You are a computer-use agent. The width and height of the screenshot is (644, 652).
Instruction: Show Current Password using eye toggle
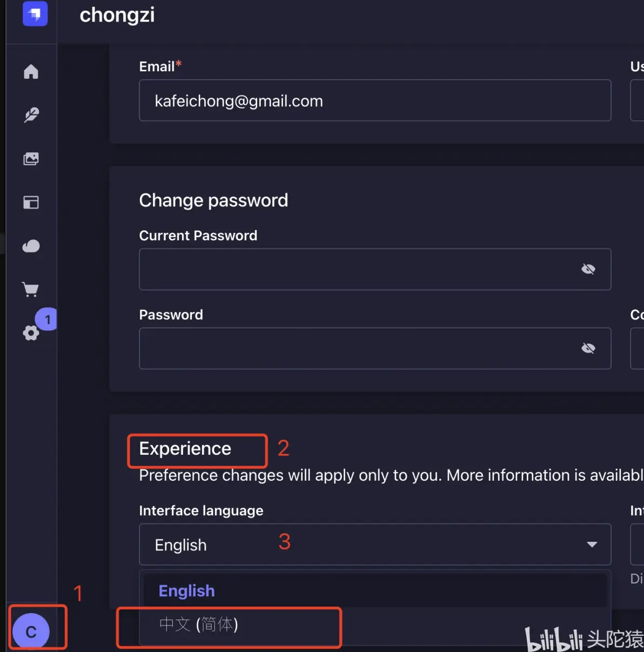(x=588, y=269)
